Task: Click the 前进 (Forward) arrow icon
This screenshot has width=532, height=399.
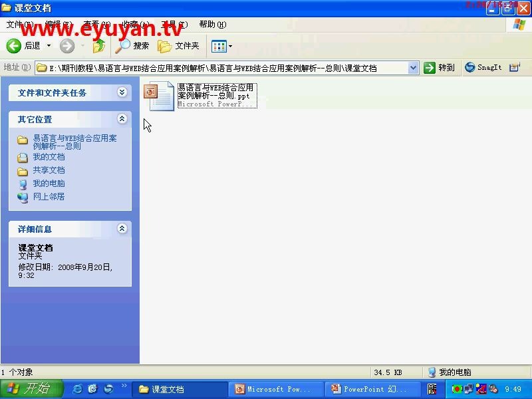Action: 67,46
